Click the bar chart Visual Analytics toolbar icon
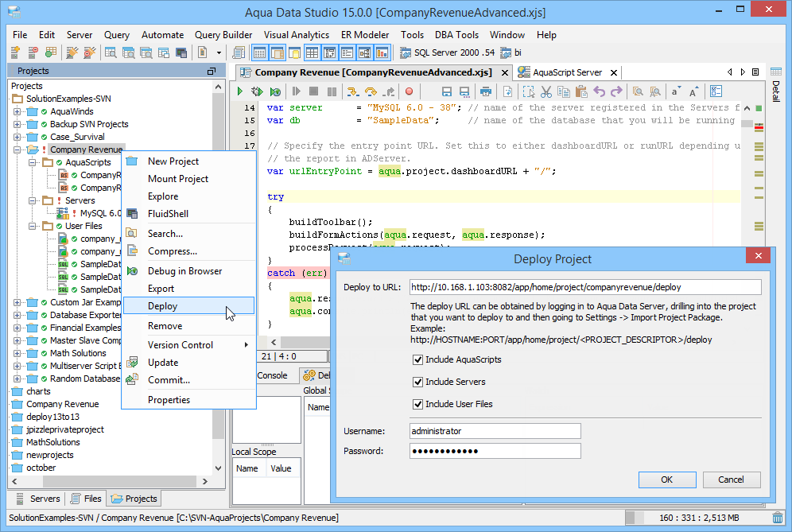This screenshot has height=532, width=792. pyautogui.click(x=382, y=52)
